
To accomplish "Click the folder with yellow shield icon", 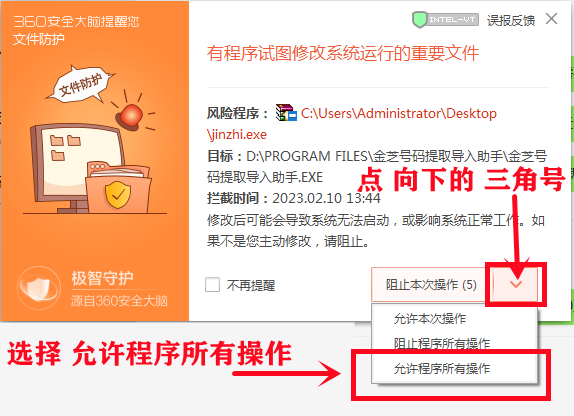I will tap(118, 187).
